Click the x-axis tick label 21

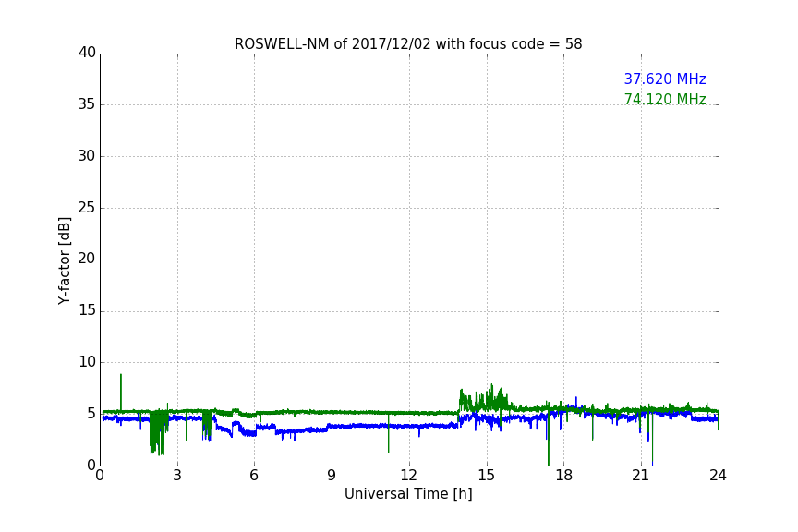pos(641,476)
